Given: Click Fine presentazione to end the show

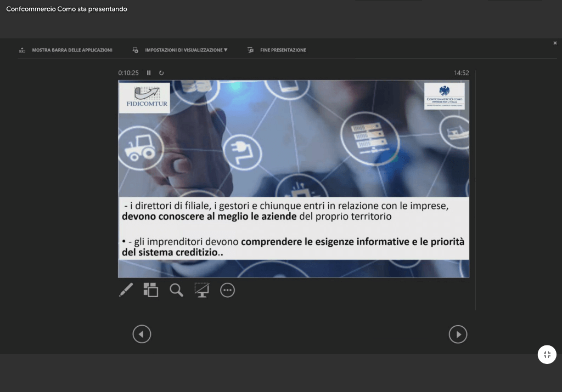Looking at the screenshot, I should pos(277,50).
